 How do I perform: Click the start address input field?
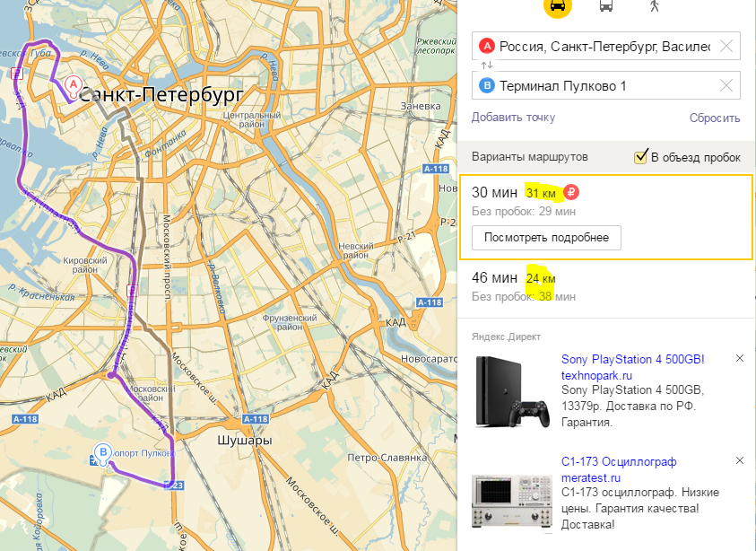point(606,47)
